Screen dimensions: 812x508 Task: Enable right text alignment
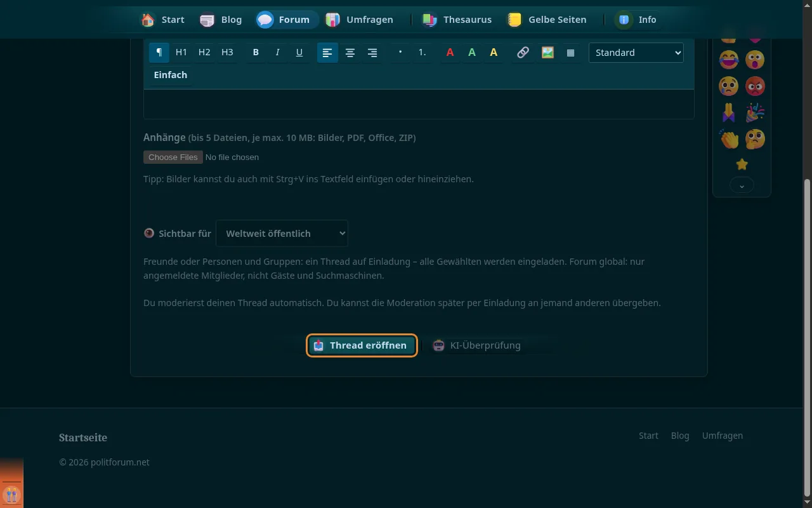tap(372, 53)
